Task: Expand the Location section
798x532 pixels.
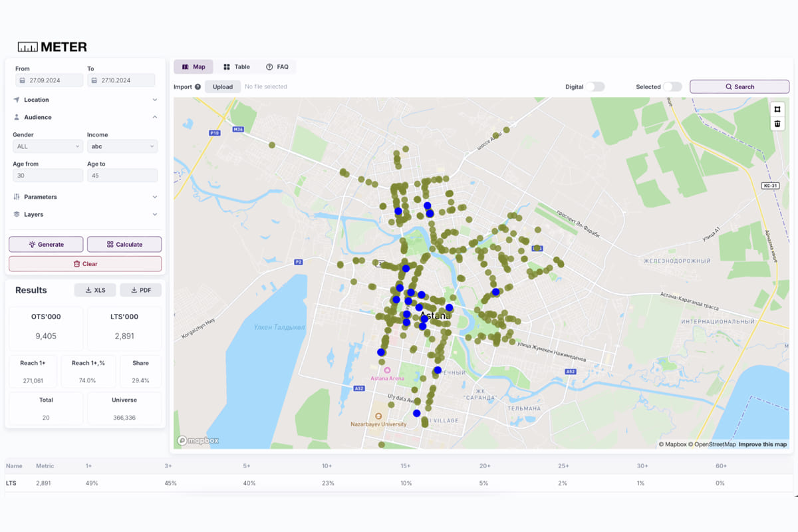Action: 85,100
